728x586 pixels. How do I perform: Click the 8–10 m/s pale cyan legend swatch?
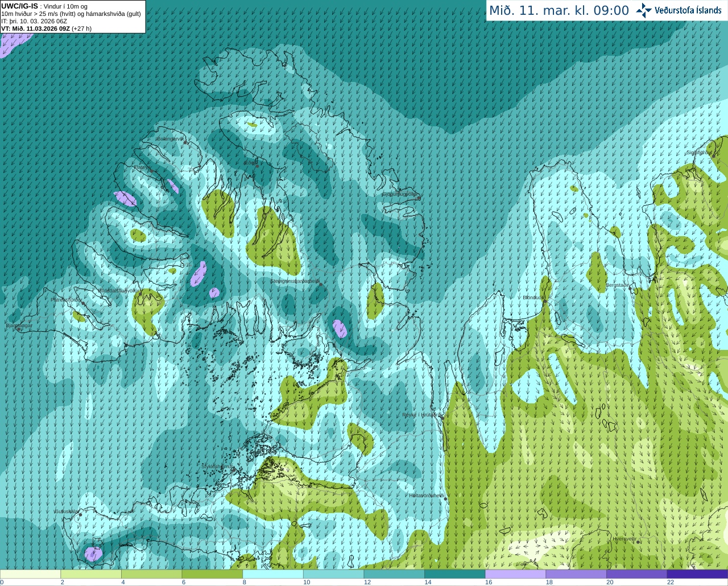(x=273, y=574)
